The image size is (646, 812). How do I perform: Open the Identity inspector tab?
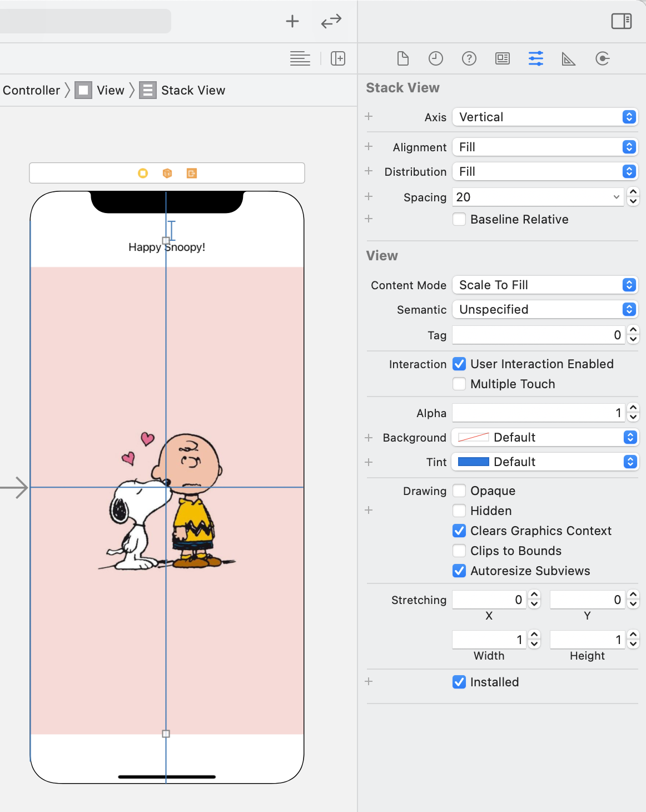(x=503, y=58)
